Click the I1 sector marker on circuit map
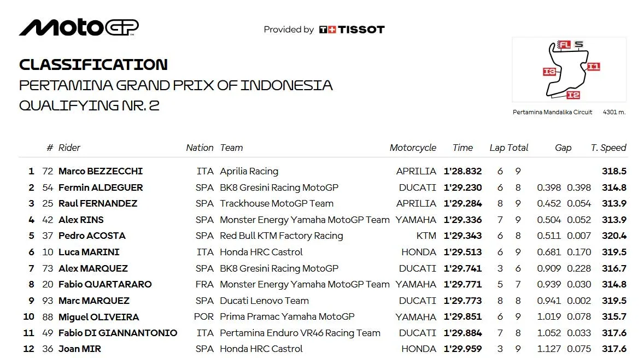644x358 pixels. click(593, 67)
